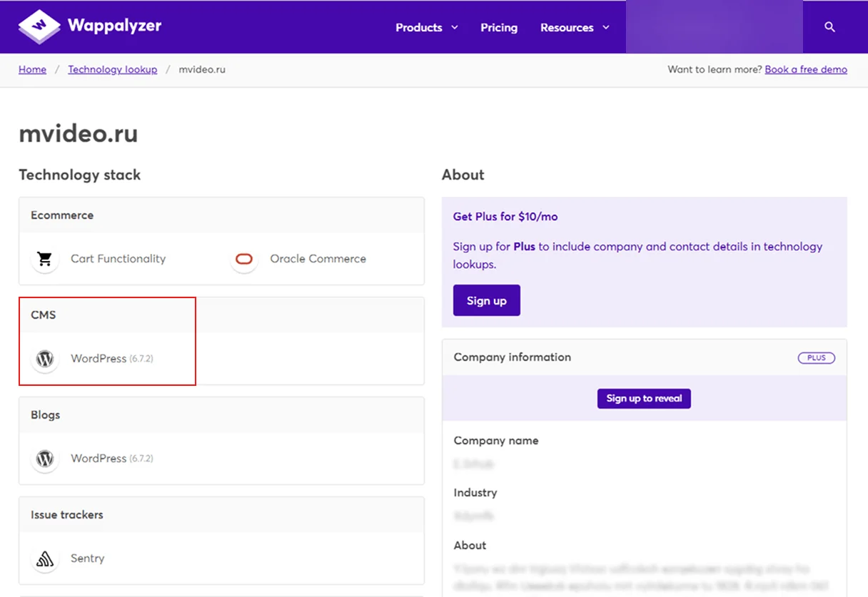Click the WordPress icon under CMS
868x597 pixels.
click(x=45, y=359)
